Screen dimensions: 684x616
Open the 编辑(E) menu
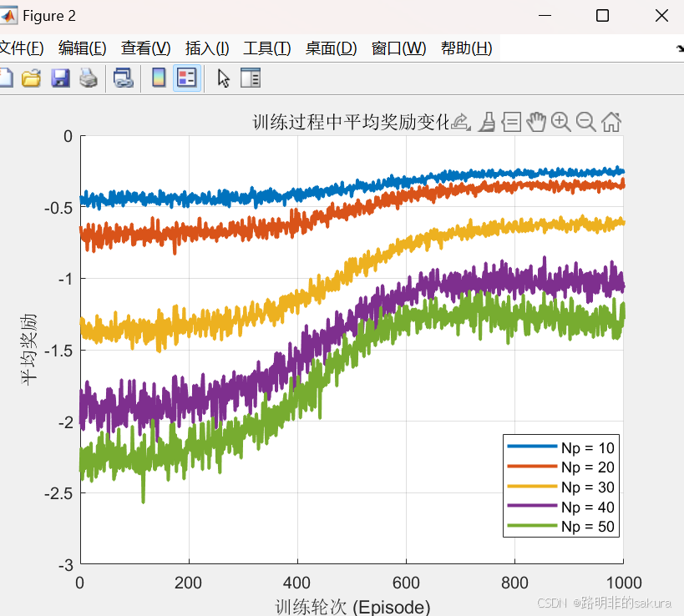tap(83, 48)
